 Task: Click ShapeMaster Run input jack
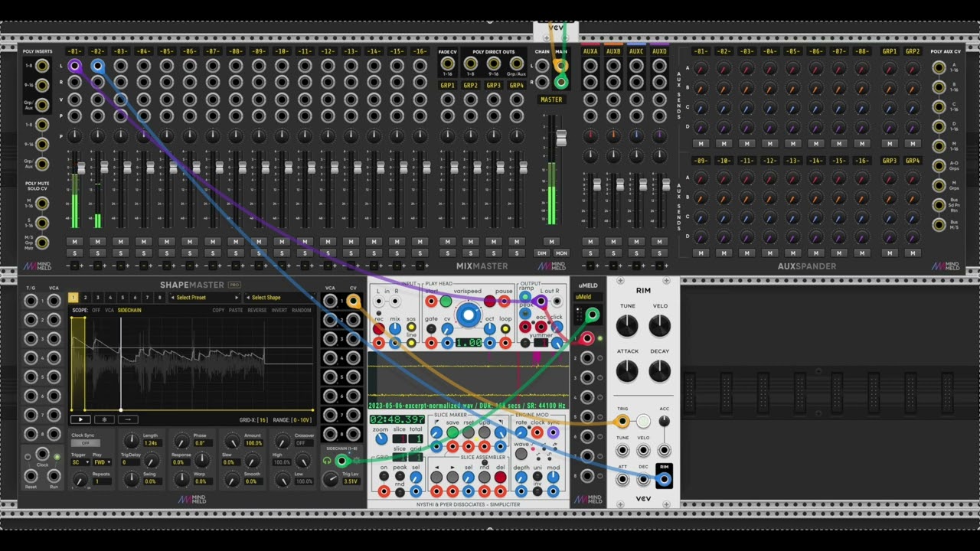pos(54,474)
